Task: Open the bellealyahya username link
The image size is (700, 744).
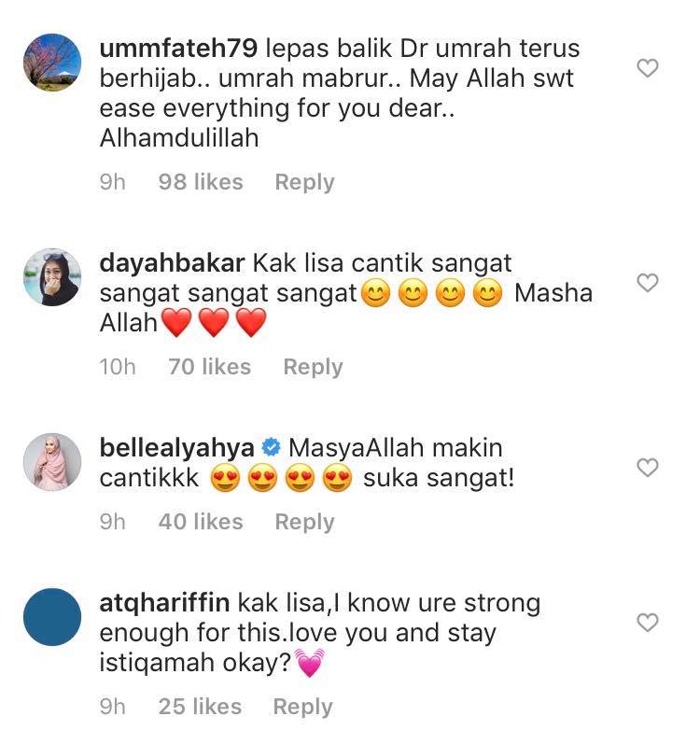Action: click(x=177, y=448)
